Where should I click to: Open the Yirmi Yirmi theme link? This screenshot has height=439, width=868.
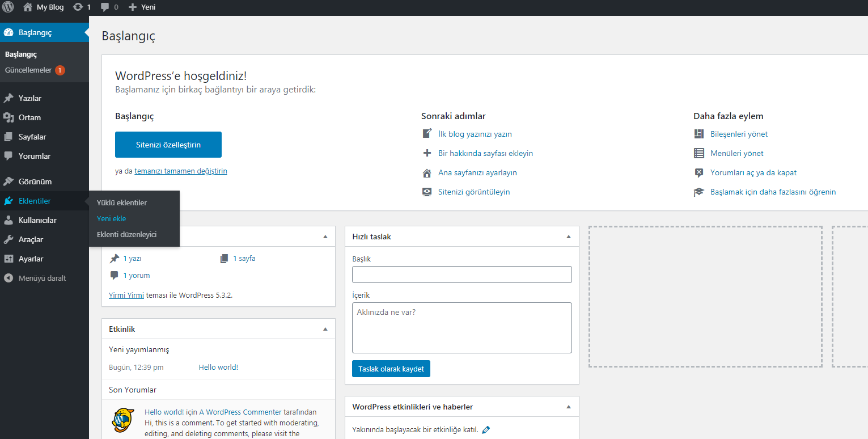click(x=126, y=295)
